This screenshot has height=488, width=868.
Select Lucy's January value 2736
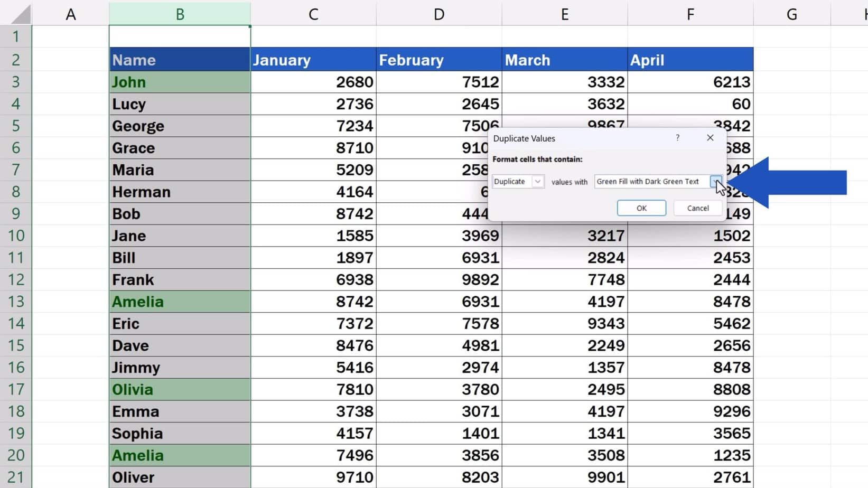pos(313,104)
